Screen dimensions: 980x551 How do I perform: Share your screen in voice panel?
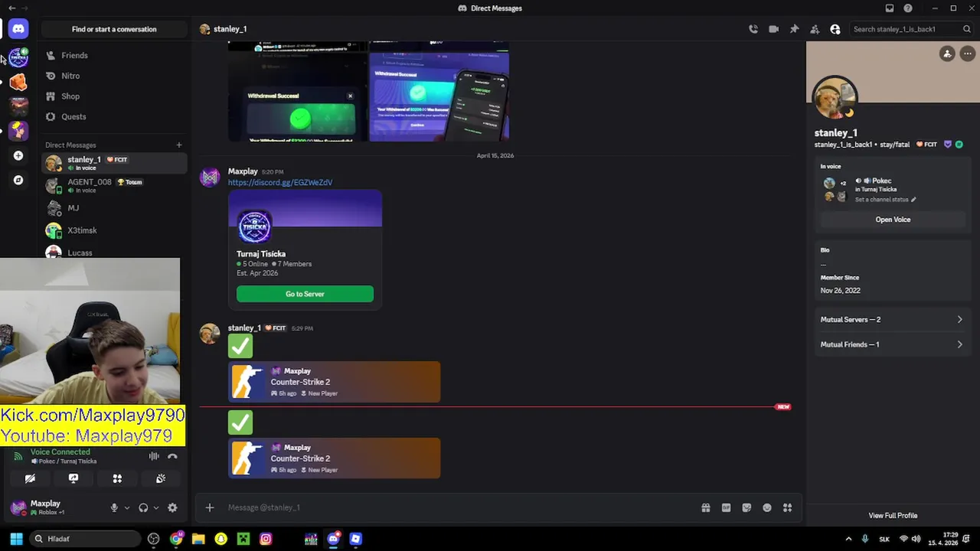73,478
